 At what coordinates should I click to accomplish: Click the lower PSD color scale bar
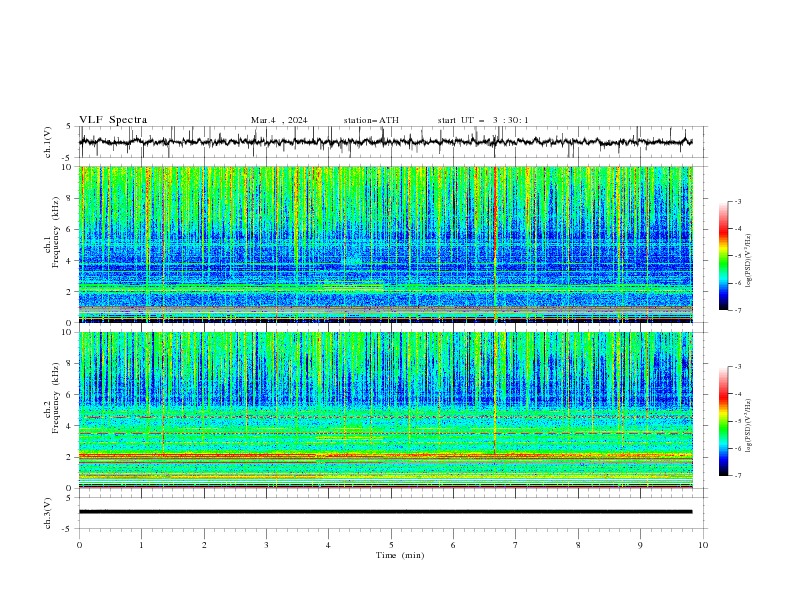pyautogui.click(x=724, y=421)
